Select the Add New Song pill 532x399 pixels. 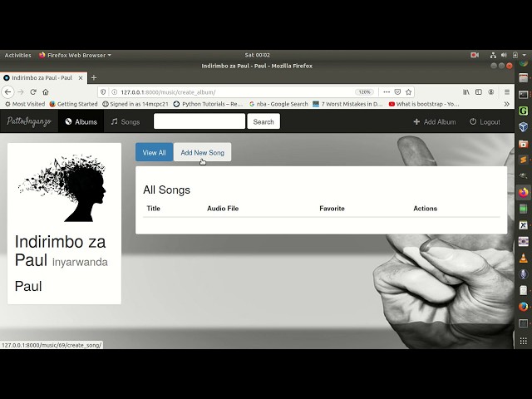(x=203, y=152)
